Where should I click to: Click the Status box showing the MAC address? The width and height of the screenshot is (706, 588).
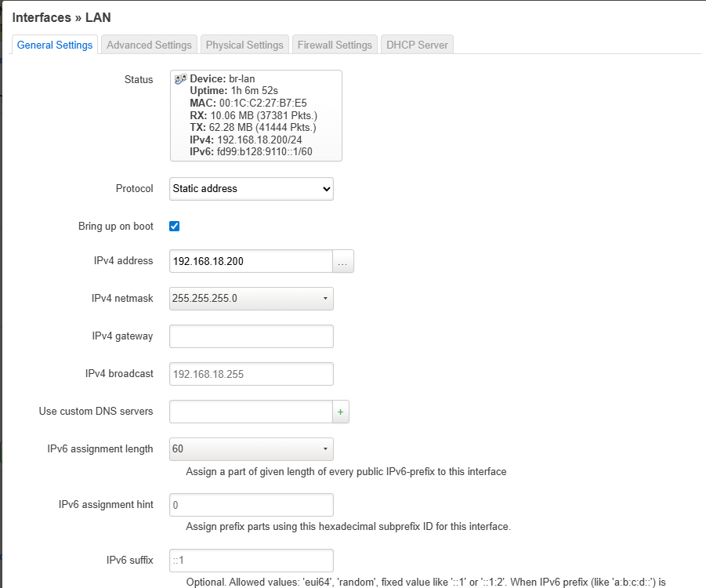(255, 103)
